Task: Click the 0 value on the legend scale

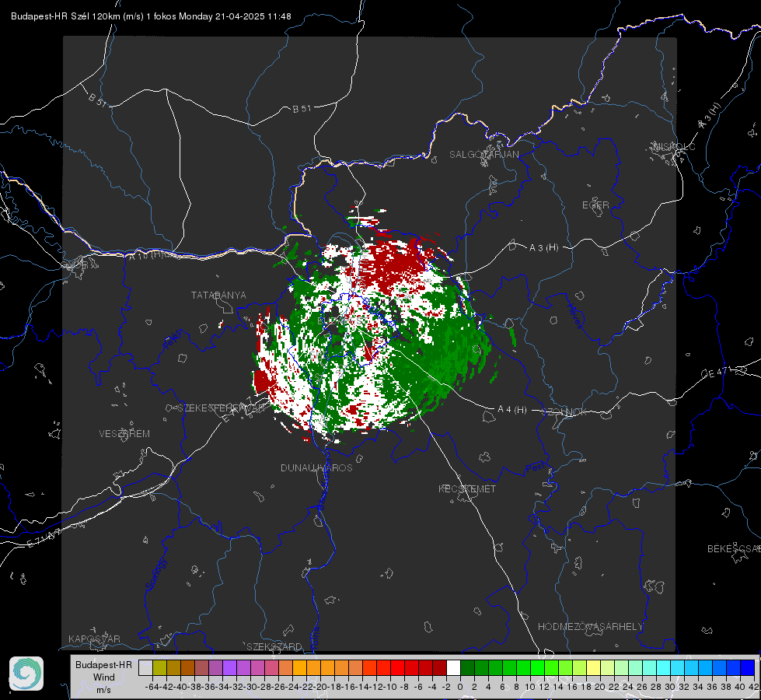Action: (x=460, y=687)
